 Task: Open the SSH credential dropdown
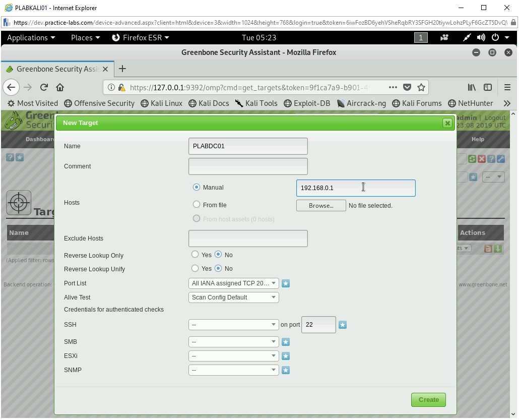point(233,325)
